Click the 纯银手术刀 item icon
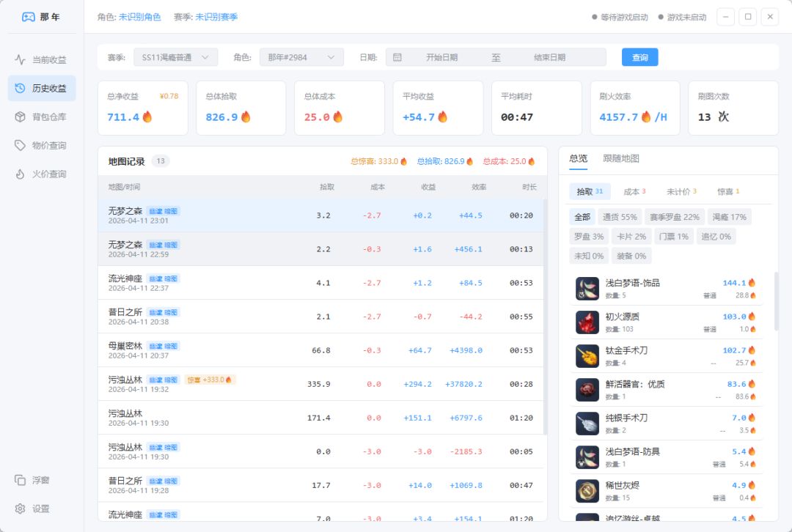 [x=587, y=424]
